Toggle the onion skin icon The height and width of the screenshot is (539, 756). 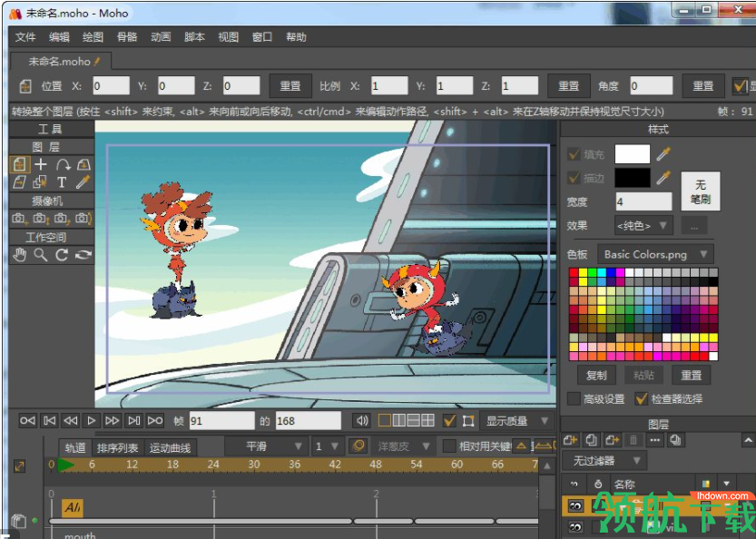pyautogui.click(x=358, y=446)
